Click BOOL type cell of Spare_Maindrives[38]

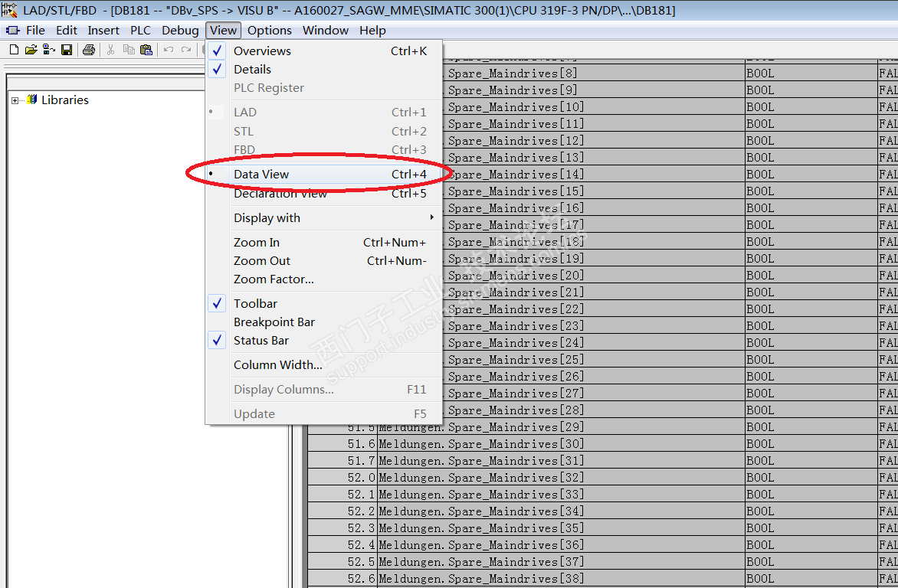[811, 578]
